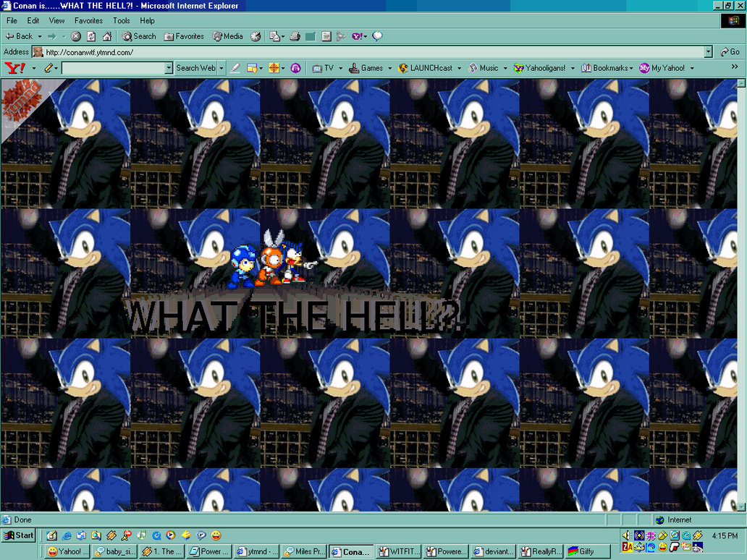Click Internet Explorer quick launch icon
This screenshot has width=747, height=560.
(67, 535)
